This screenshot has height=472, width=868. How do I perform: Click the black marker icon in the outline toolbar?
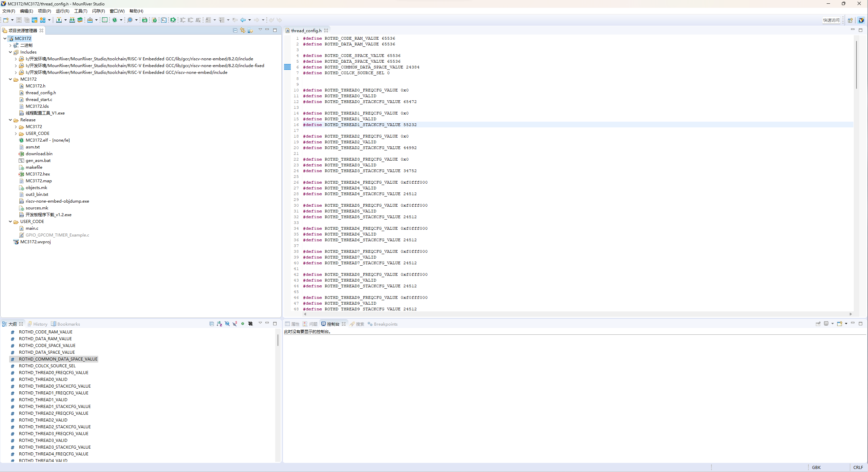coord(250,324)
